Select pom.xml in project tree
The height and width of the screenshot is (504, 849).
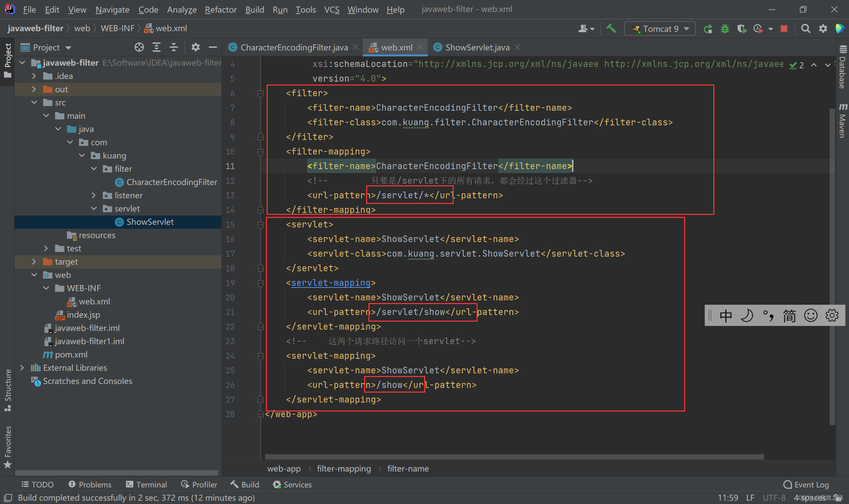[x=71, y=354]
